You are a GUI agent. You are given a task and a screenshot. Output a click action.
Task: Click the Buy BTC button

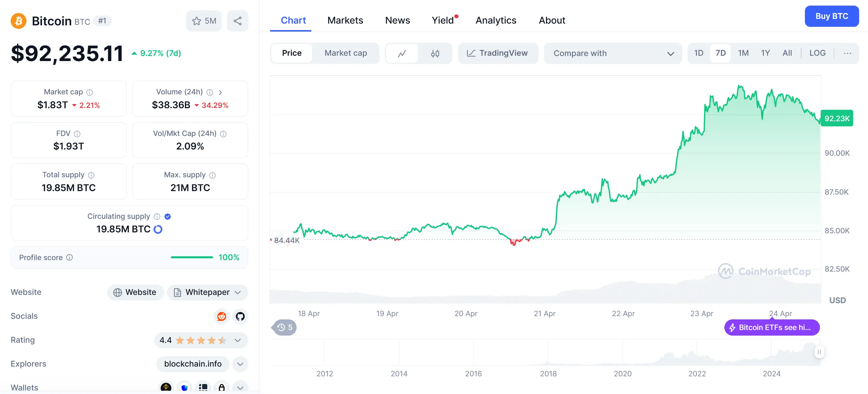[831, 16]
